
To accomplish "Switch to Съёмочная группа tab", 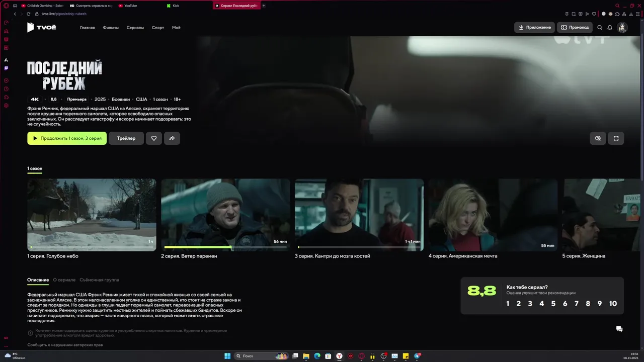I will click(x=99, y=280).
